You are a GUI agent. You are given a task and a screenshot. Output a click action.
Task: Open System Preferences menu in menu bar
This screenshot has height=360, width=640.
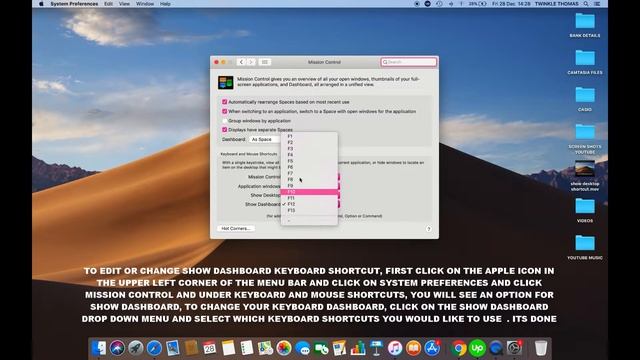click(x=74, y=4)
